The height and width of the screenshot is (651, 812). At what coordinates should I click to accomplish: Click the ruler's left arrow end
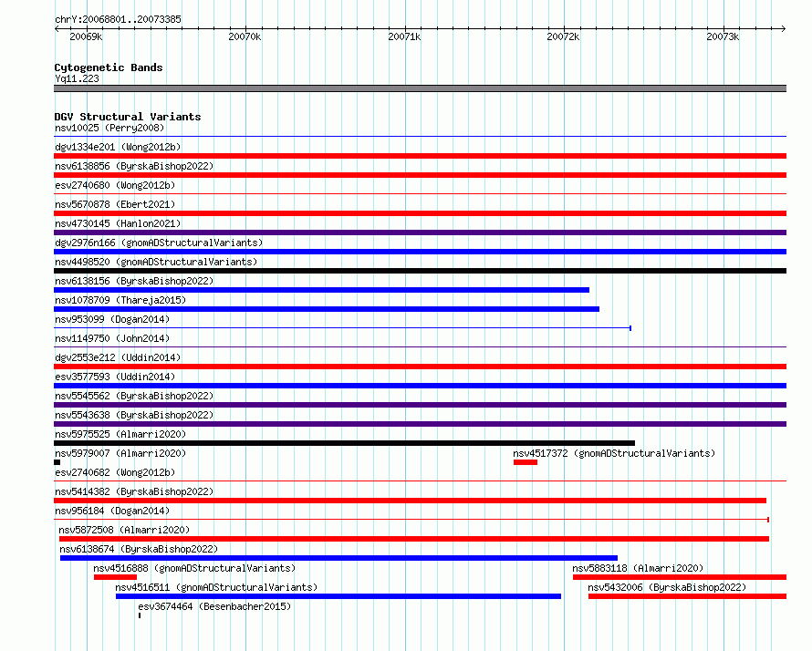(x=57, y=29)
